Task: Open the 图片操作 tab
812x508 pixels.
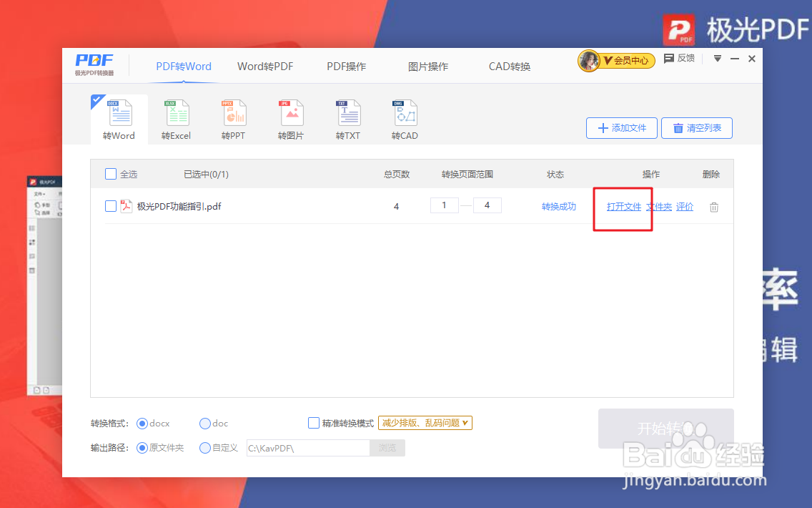Action: coord(427,67)
